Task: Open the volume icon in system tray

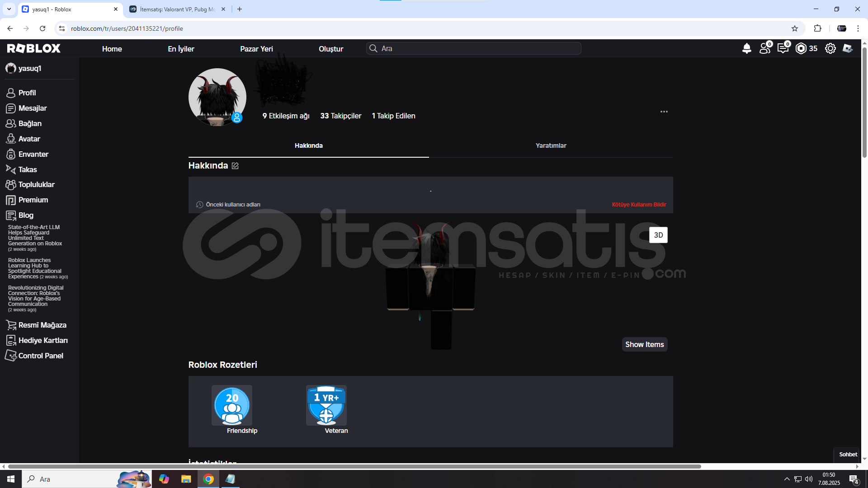Action: tap(809, 479)
